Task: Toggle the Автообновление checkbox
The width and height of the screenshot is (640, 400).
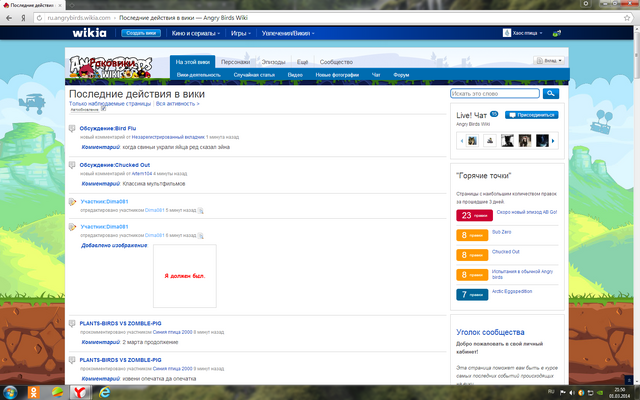Action: (103, 109)
